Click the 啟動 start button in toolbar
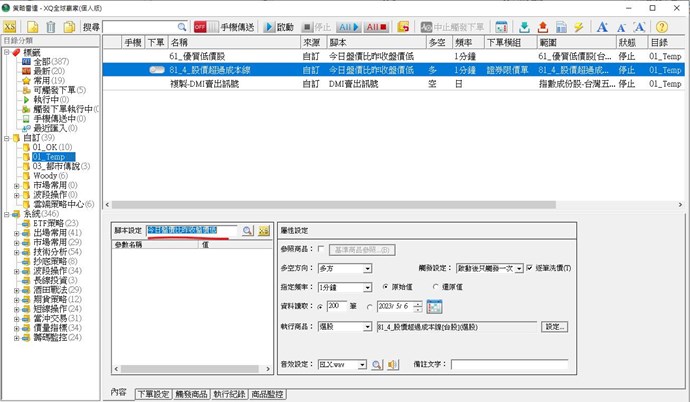This screenshot has height=402, width=690. tap(280, 26)
